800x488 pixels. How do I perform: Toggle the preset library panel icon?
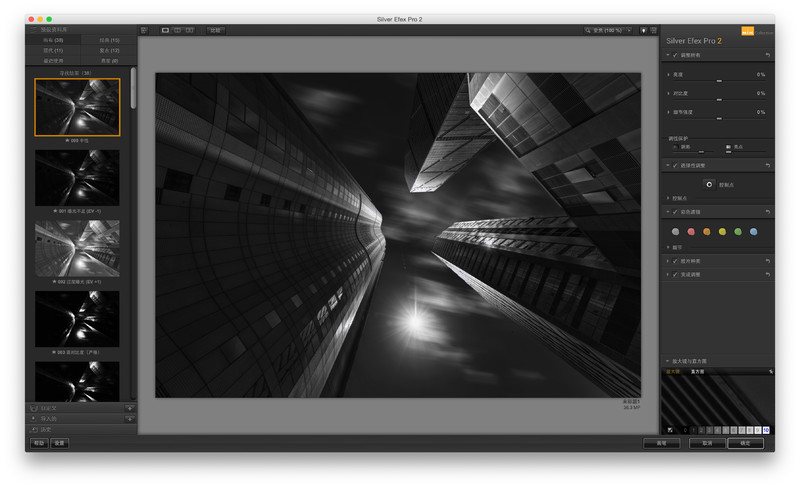(34, 30)
